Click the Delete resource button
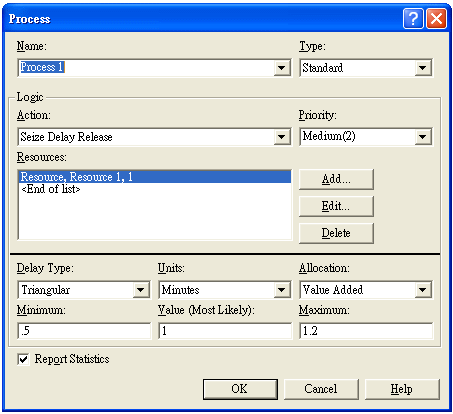453x414 pixels. pos(336,233)
